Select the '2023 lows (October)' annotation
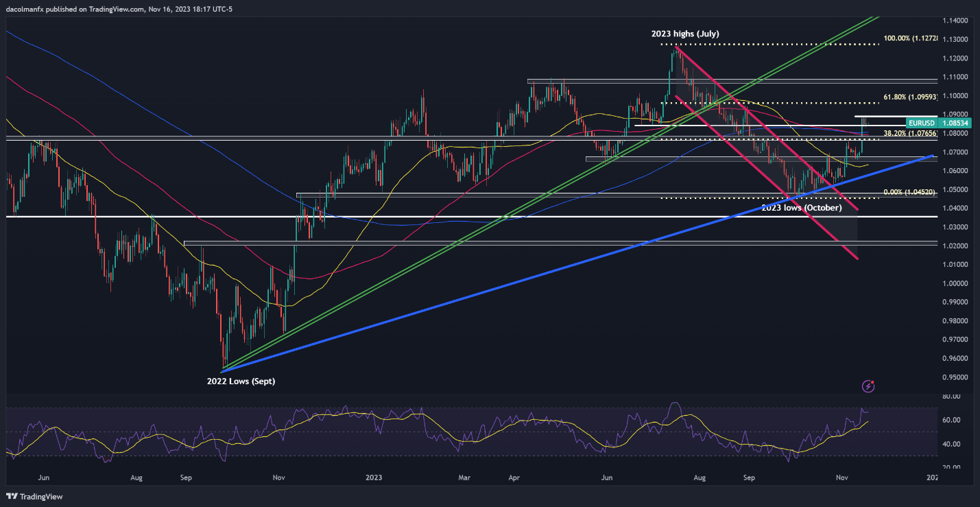This screenshot has width=980, height=507. click(801, 207)
